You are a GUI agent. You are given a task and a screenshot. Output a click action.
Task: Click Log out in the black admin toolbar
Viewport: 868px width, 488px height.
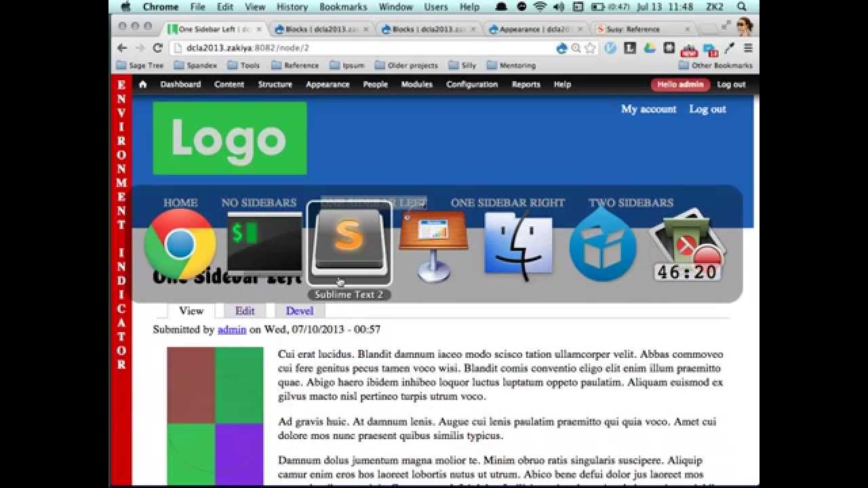(731, 85)
